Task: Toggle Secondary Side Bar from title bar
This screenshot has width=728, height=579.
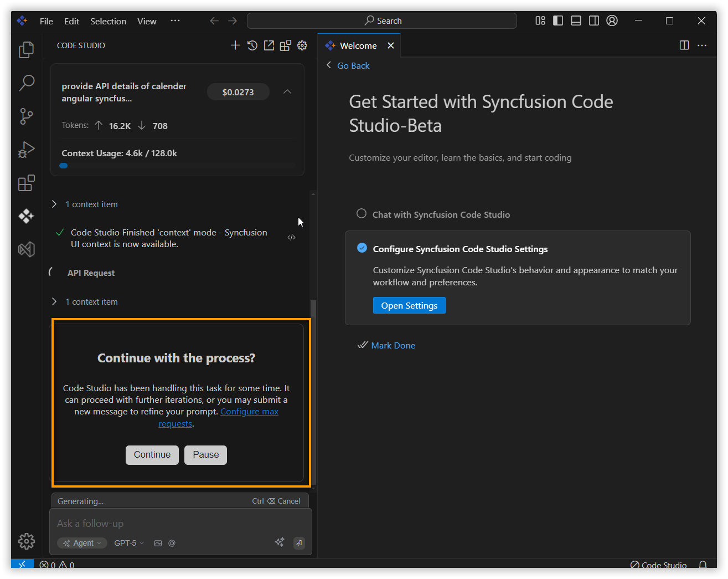Action: 594,21
